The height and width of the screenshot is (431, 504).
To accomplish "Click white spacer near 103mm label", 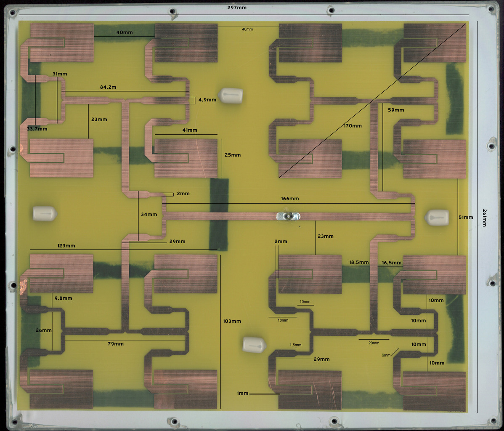I will [254, 344].
